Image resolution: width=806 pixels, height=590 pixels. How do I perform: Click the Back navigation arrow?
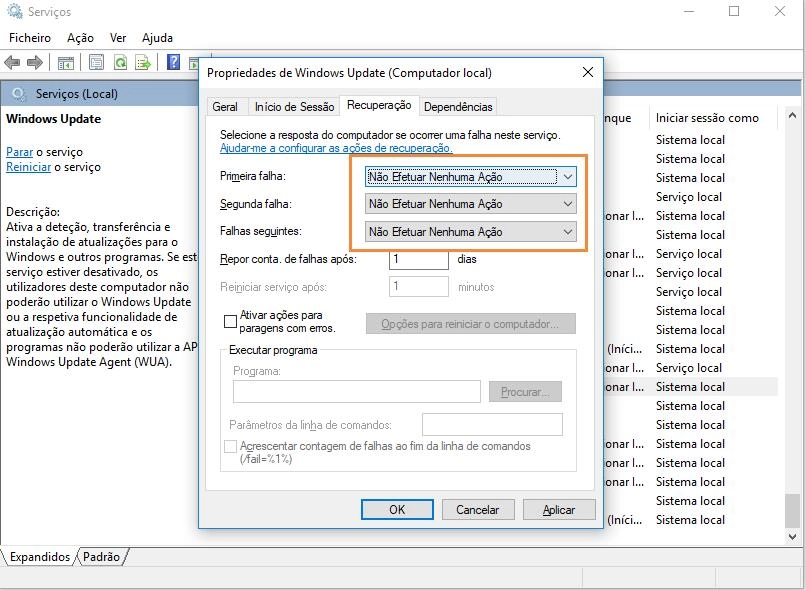pos(12,61)
